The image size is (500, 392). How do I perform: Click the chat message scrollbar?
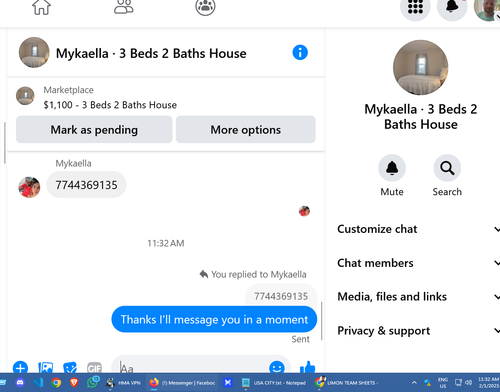(322, 321)
